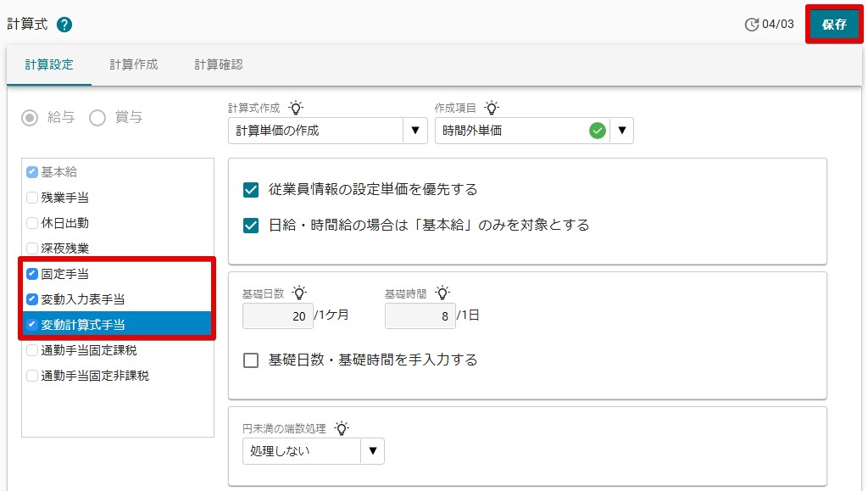The width and height of the screenshot is (868, 491).
Task: Uncheck the 変動計算式手当 checkbox
Action: pyautogui.click(x=32, y=325)
